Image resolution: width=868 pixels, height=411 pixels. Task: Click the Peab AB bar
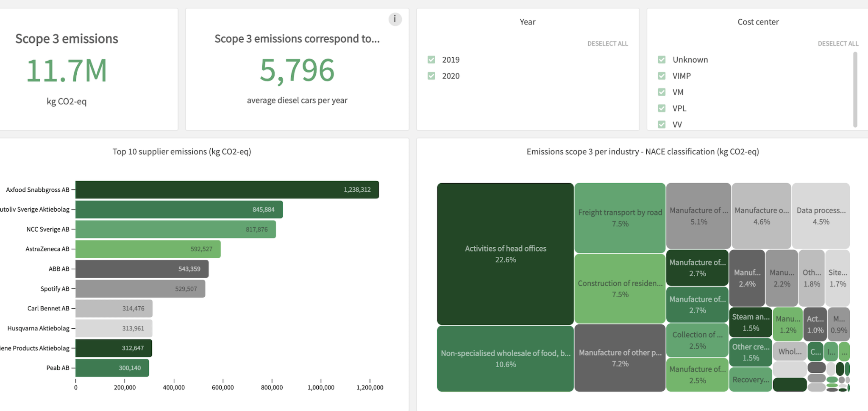pos(112,368)
